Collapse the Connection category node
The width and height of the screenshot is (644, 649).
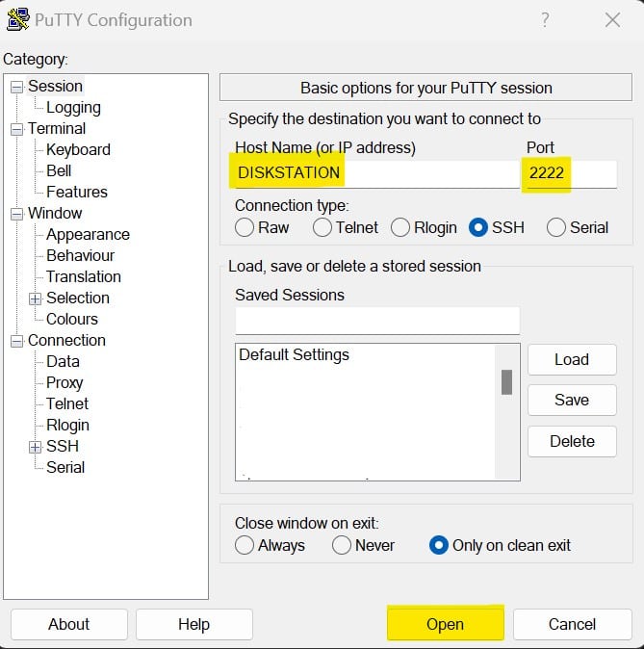[x=16, y=341]
